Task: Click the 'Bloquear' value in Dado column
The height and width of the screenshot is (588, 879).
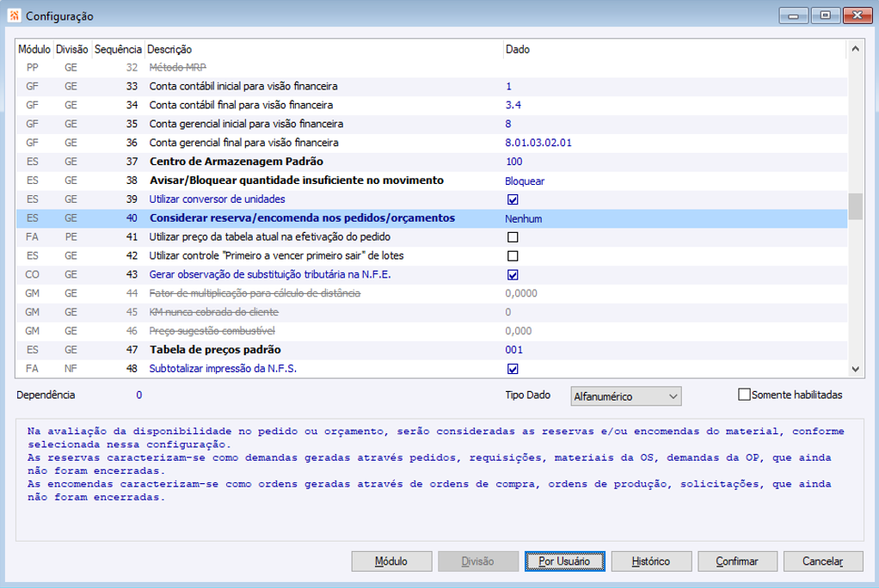Action: 525,181
